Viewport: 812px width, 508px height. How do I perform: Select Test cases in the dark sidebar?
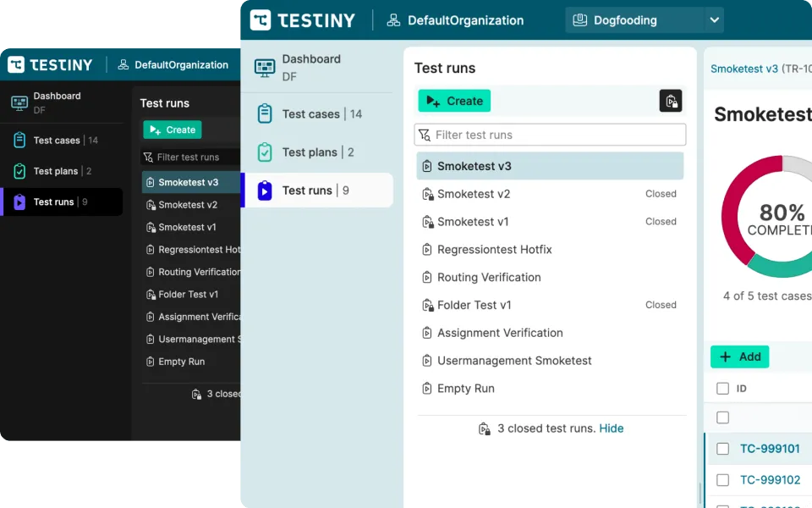[x=57, y=141]
